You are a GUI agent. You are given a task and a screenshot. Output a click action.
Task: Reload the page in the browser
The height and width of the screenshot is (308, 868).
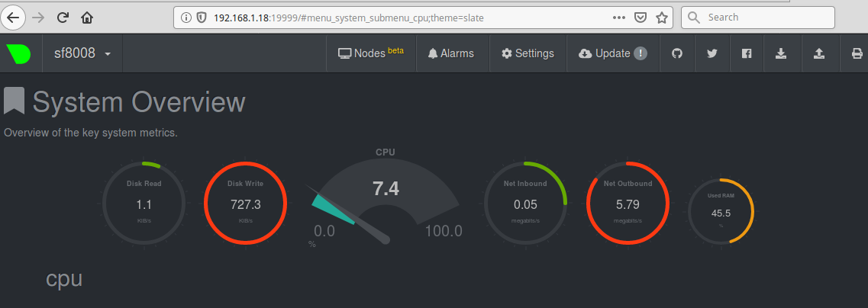pos(63,17)
